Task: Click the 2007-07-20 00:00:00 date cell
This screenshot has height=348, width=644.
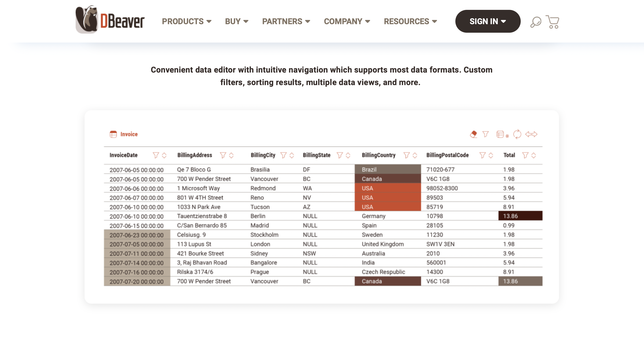Action: [x=136, y=281]
